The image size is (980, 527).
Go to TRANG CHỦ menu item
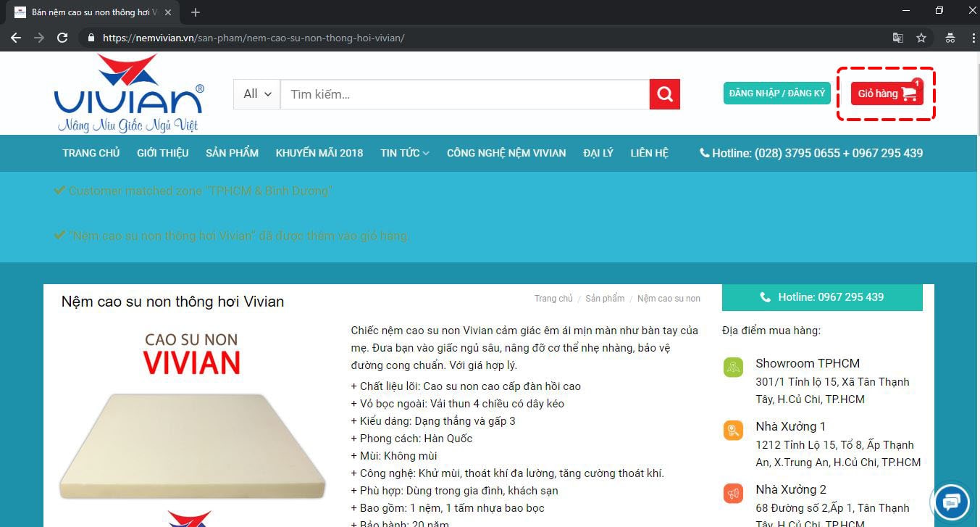tap(91, 153)
